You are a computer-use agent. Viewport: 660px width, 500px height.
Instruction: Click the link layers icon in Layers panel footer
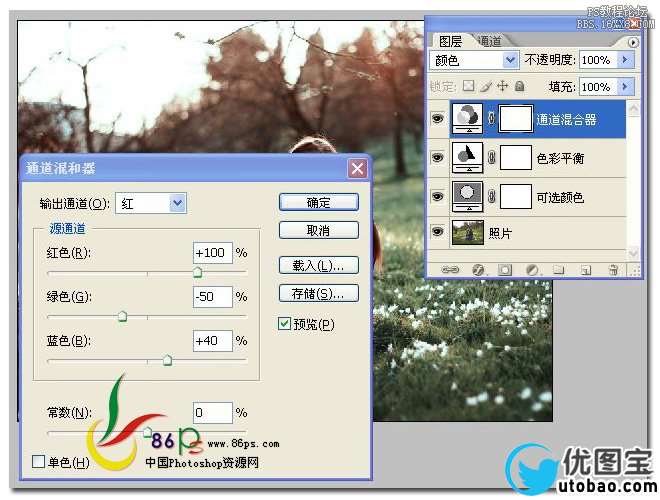coord(450,269)
